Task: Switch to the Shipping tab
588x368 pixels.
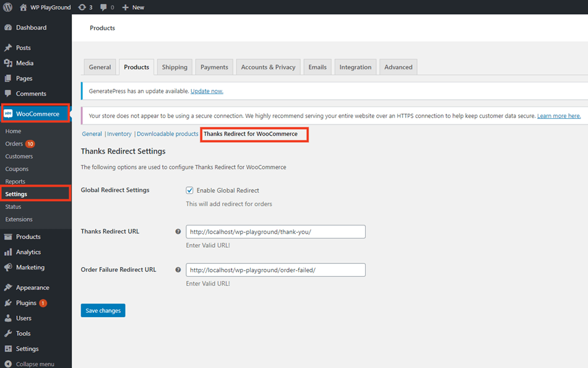Action: coord(175,67)
